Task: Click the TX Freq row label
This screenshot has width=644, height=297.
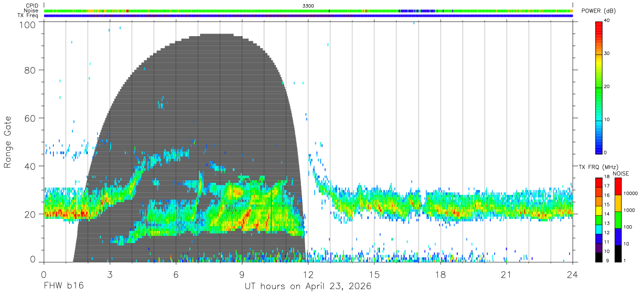Action: point(28,16)
